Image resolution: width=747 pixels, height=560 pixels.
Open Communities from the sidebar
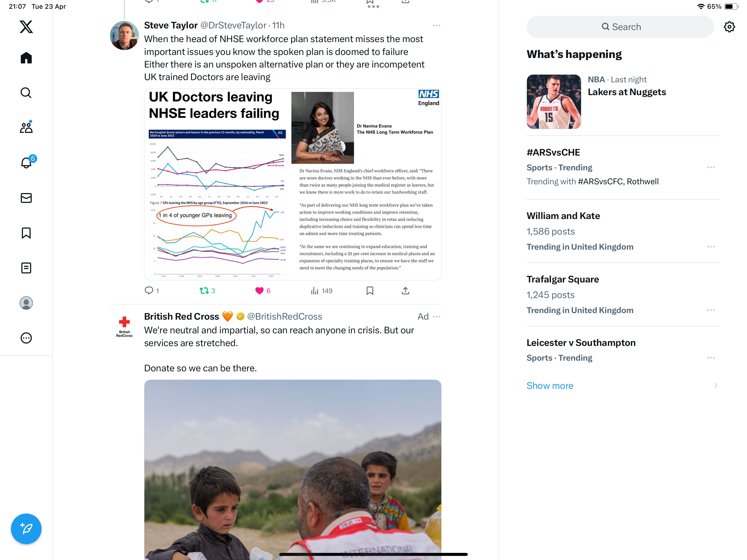pyautogui.click(x=26, y=127)
